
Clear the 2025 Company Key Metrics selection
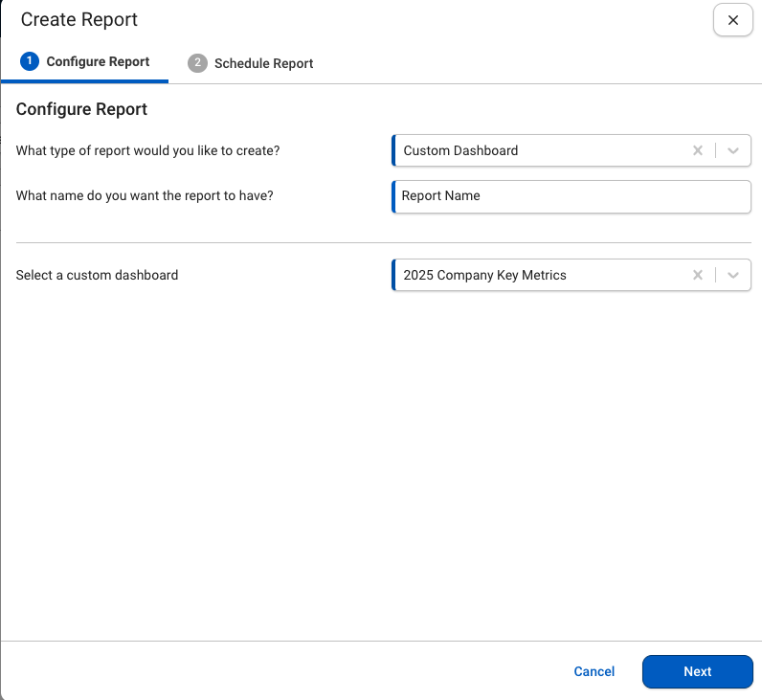click(697, 275)
